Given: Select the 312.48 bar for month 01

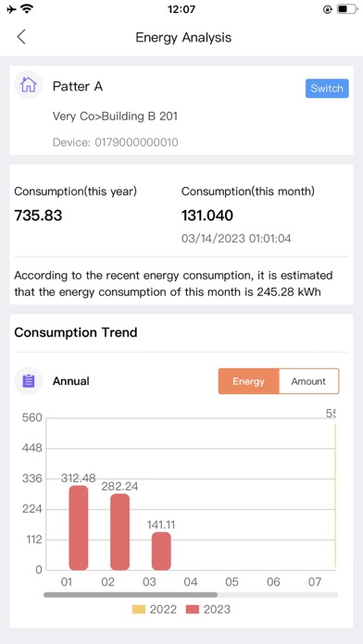Looking at the screenshot, I should click(78, 527).
